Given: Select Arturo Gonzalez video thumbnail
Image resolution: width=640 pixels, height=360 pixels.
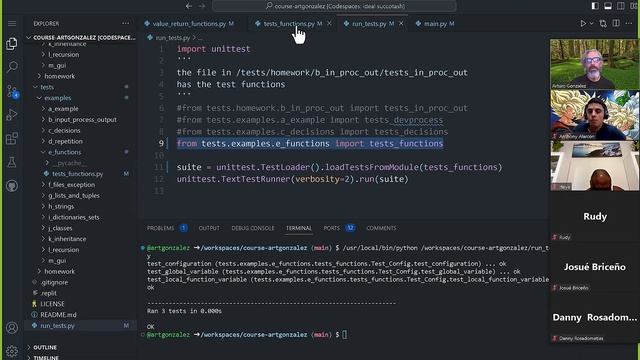Looking at the screenshot, I should (x=595, y=64).
